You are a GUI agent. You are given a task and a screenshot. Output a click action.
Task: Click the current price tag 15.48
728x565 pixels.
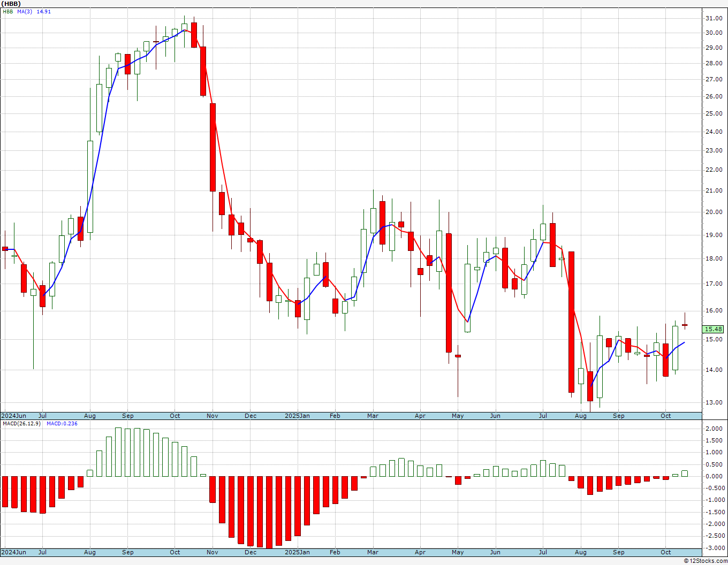pyautogui.click(x=714, y=330)
